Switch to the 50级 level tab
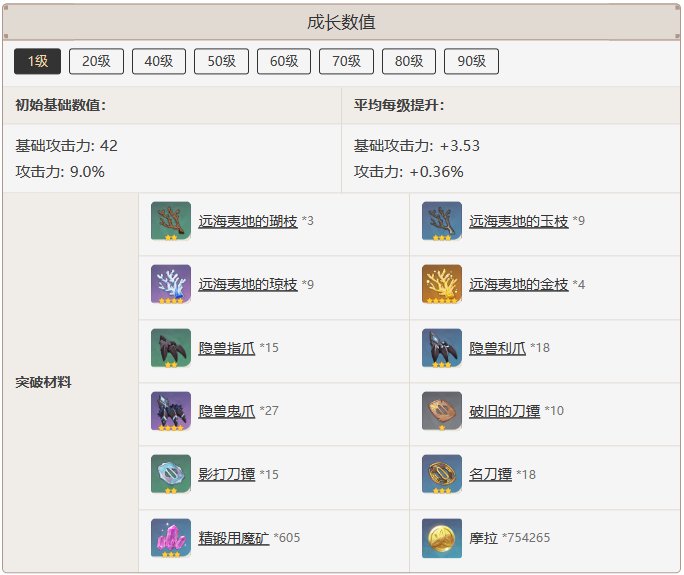The width and height of the screenshot is (684, 575). tap(222, 61)
